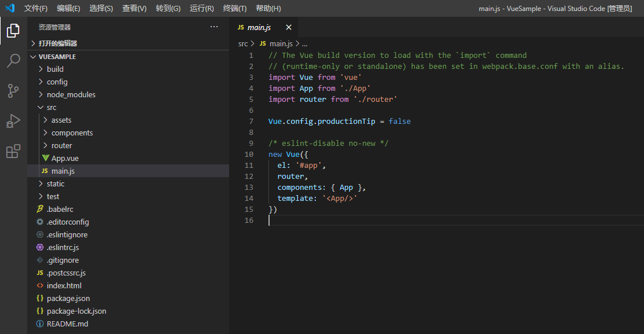This screenshot has height=334, width=644.
Task: Open the 编辑(E) menu
Action: (x=68, y=8)
